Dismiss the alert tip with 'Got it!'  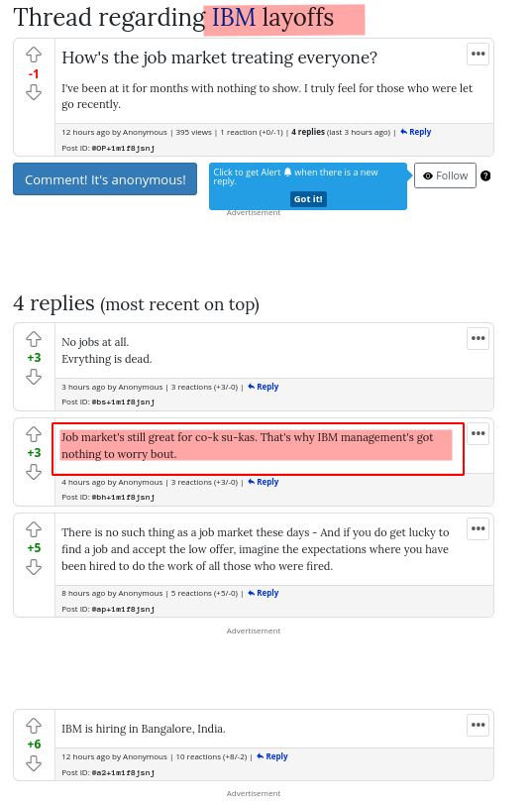308,199
